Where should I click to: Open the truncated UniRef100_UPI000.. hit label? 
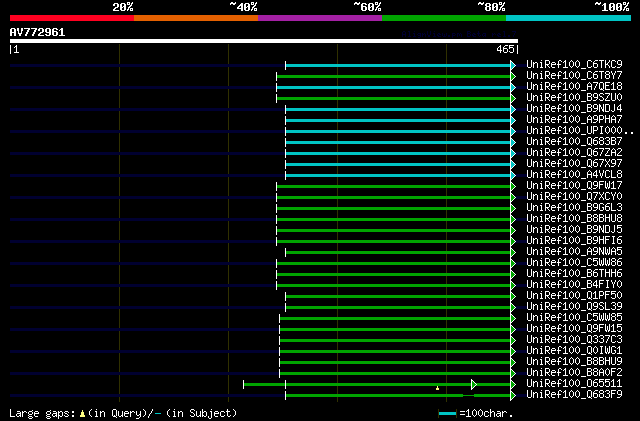pyautogui.click(x=580, y=131)
